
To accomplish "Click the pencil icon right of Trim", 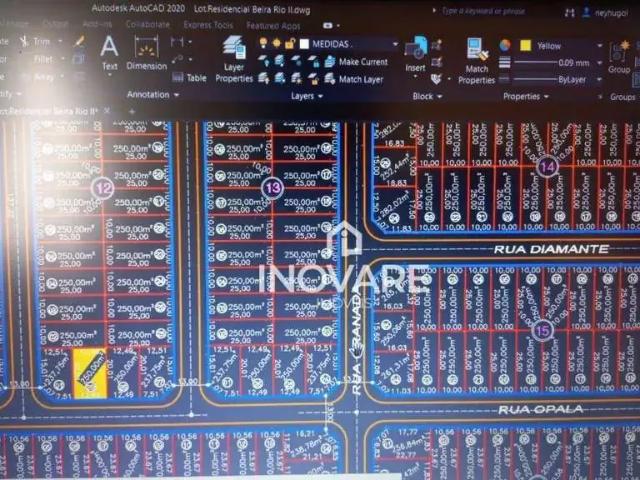I will pyautogui.click(x=80, y=41).
